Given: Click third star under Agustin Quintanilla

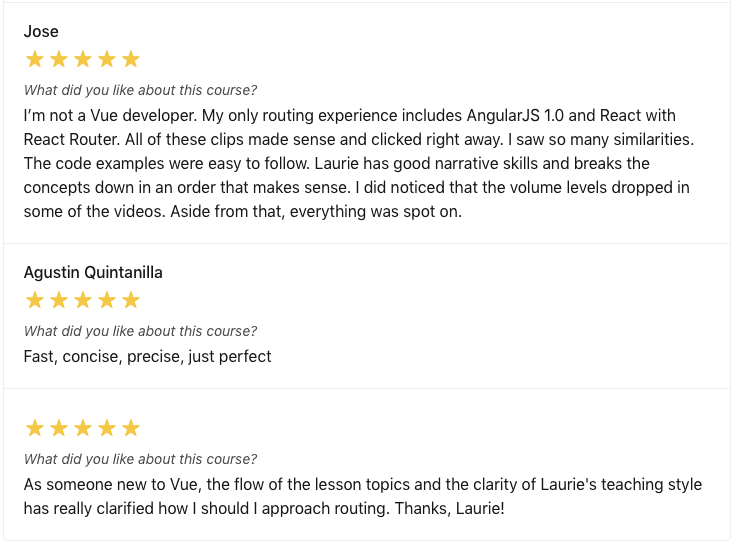Looking at the screenshot, I should [x=83, y=300].
